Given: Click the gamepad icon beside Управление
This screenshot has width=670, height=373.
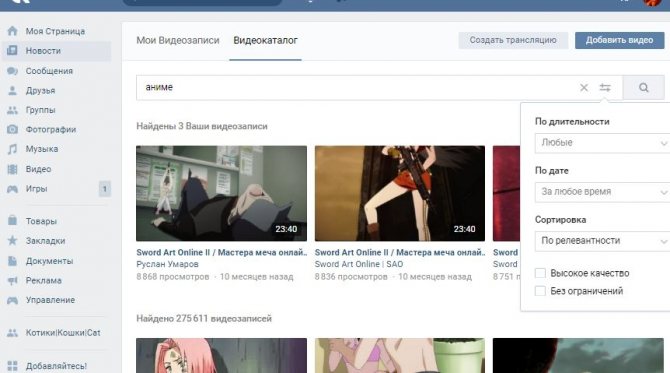Looking at the screenshot, I should (x=12, y=300).
